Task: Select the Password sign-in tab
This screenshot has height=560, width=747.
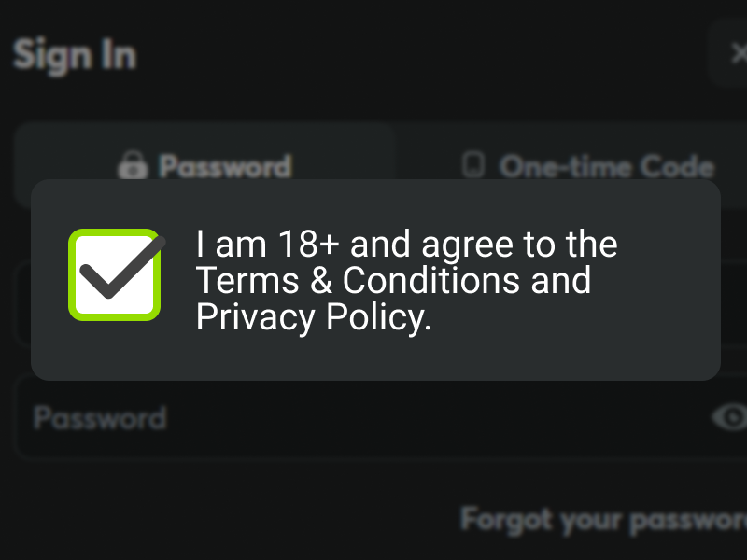Action: click(205, 165)
